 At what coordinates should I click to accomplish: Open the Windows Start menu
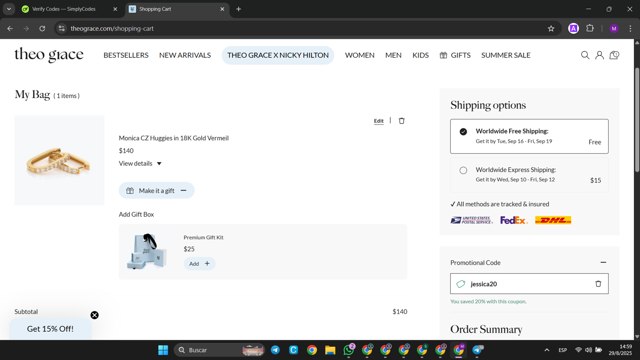(163, 350)
